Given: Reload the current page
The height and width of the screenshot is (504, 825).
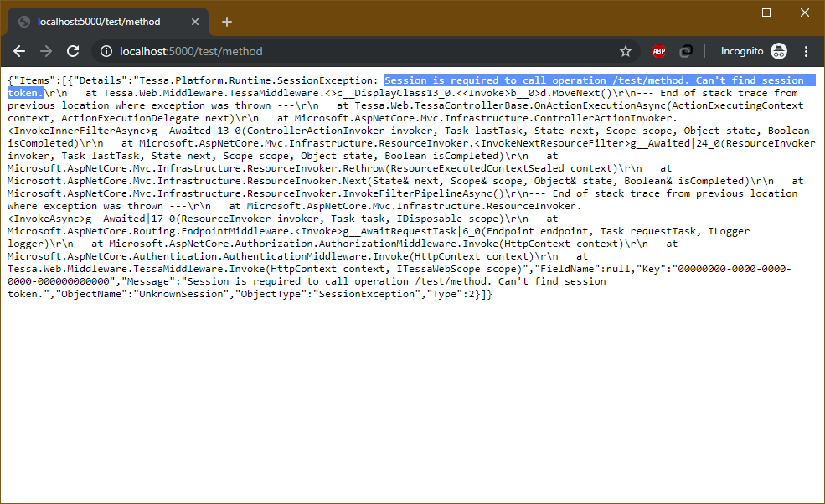Looking at the screenshot, I should (73, 51).
